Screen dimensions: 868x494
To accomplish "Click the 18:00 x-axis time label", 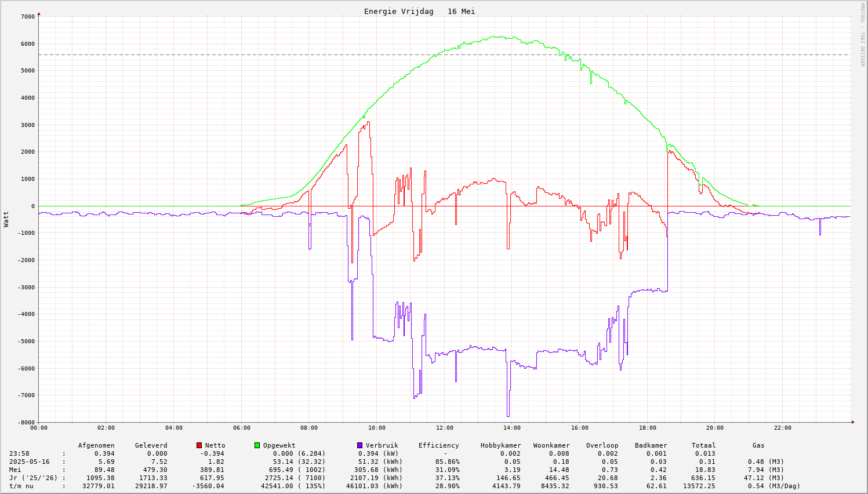I will tap(647, 428).
